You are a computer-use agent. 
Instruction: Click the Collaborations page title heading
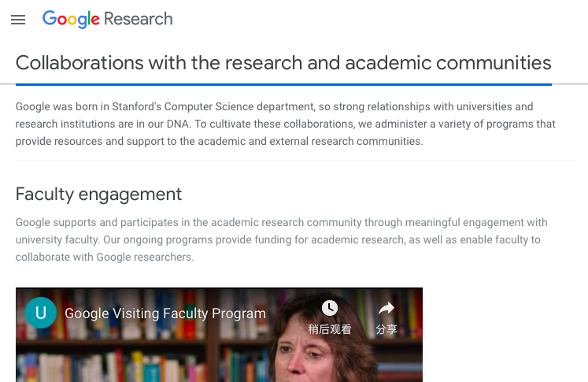pos(283,63)
